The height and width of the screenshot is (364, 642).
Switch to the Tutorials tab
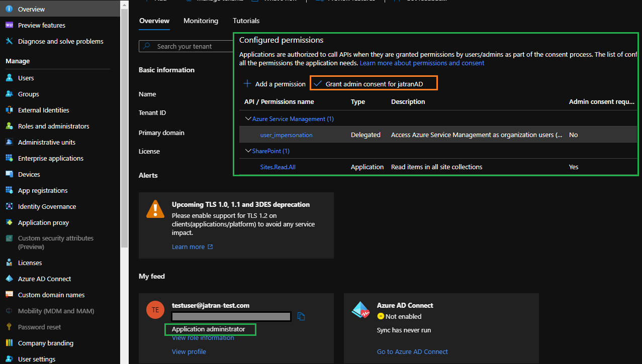point(246,21)
